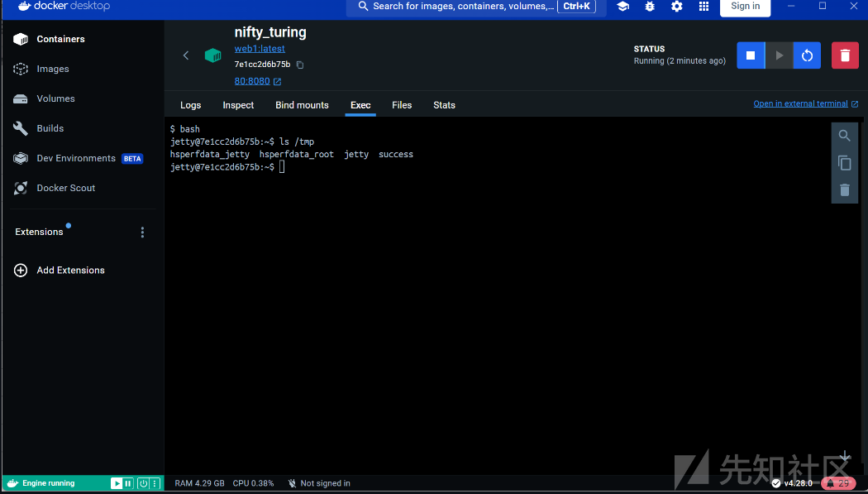The height and width of the screenshot is (494, 868).
Task: Click the engine power quit icon
Action: (x=143, y=483)
